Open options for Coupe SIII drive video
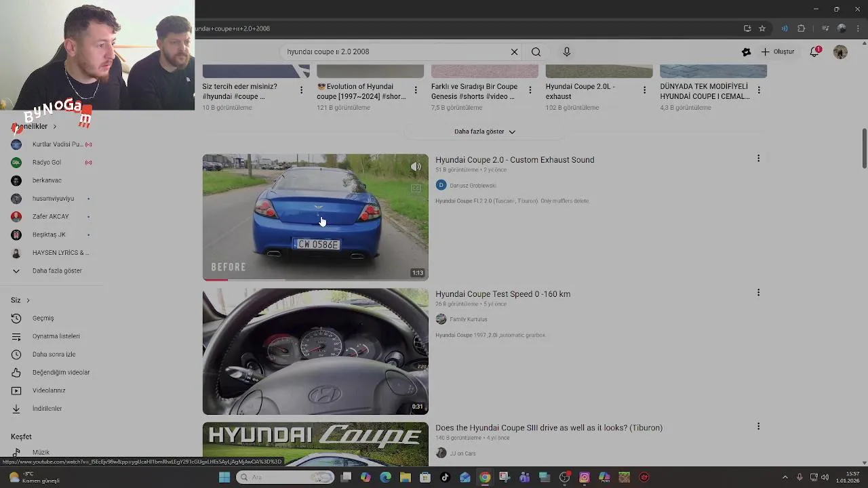The height and width of the screenshot is (488, 868). pos(758,426)
